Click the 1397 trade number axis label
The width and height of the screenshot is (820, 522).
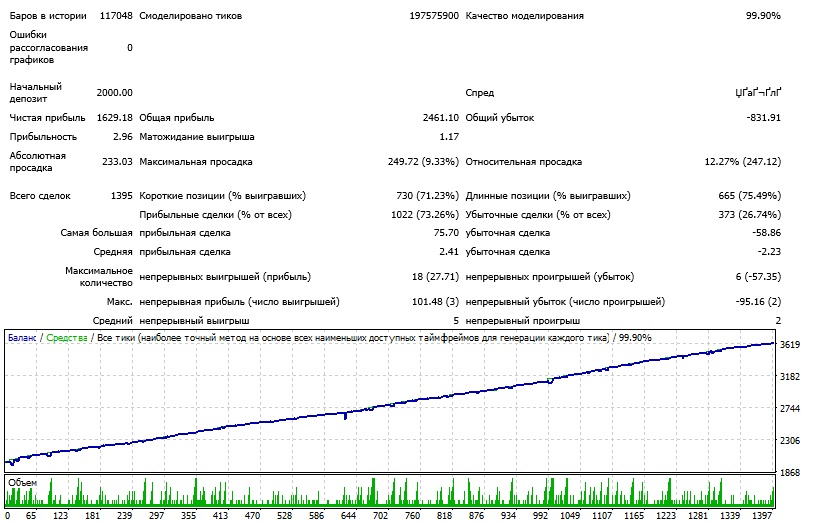pos(761,515)
